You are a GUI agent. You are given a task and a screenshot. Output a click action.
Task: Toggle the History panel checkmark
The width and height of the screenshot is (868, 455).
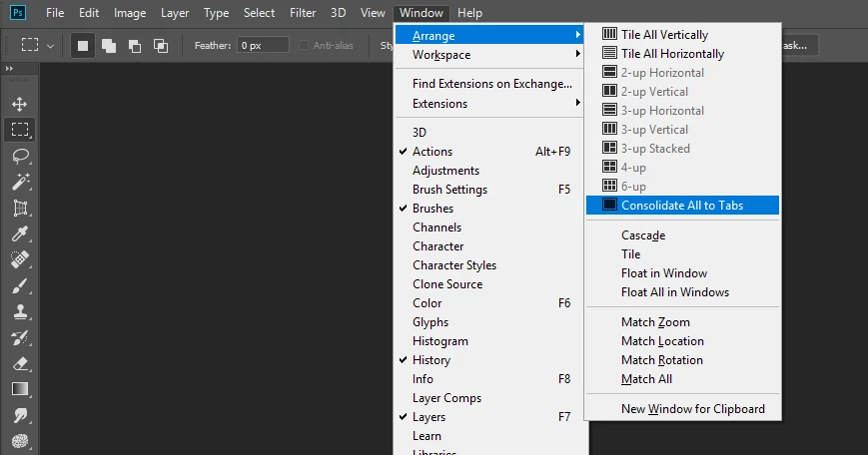click(x=403, y=360)
